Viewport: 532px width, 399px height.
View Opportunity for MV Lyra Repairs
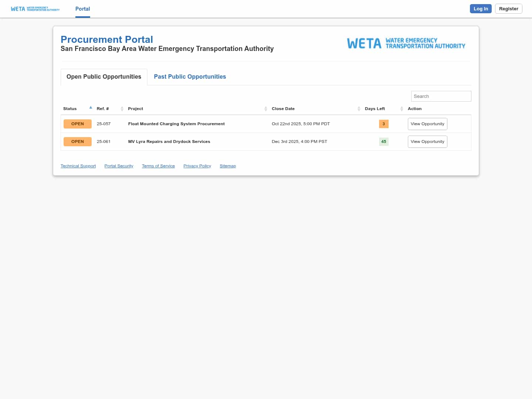coord(427,142)
